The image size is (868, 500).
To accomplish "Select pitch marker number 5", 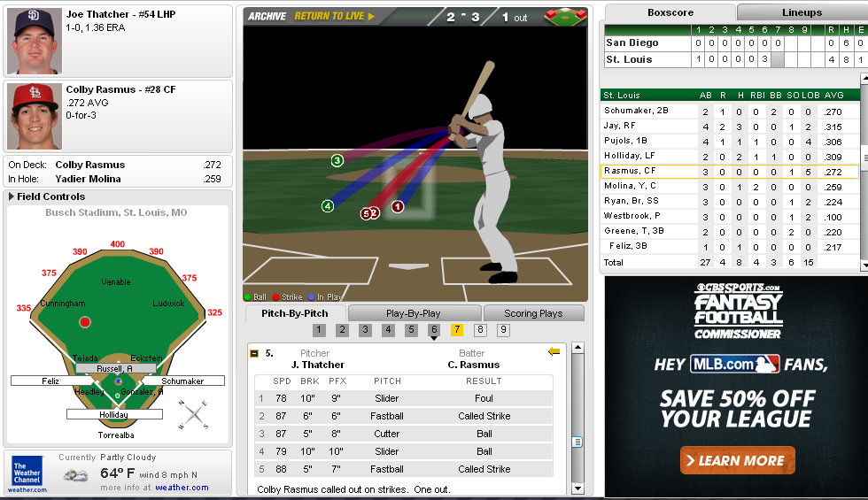I will 365,213.
